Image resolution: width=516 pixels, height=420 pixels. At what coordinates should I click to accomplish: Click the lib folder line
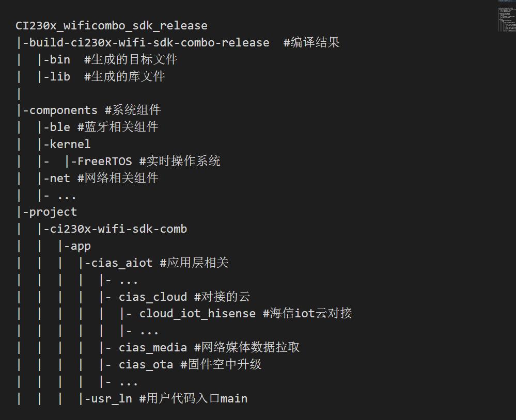coord(91,76)
